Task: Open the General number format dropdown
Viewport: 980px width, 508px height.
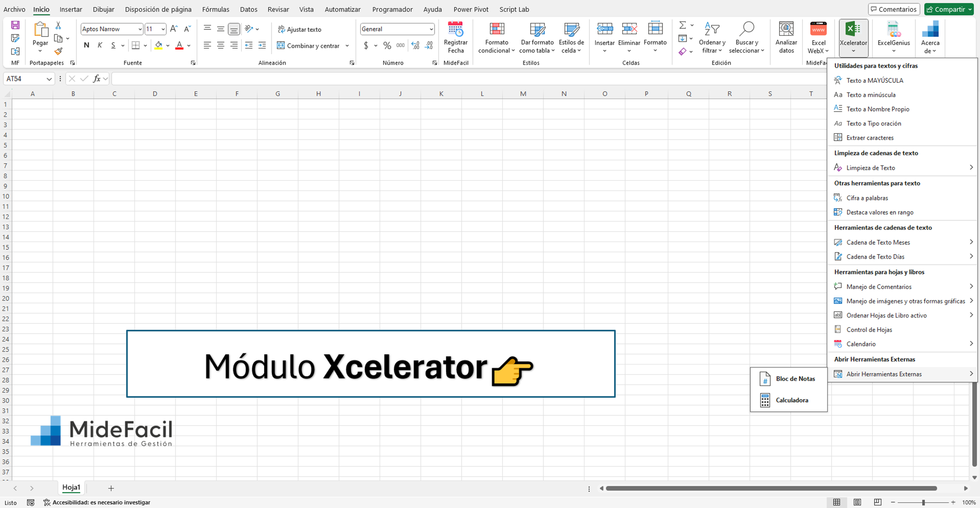Action: [x=431, y=29]
